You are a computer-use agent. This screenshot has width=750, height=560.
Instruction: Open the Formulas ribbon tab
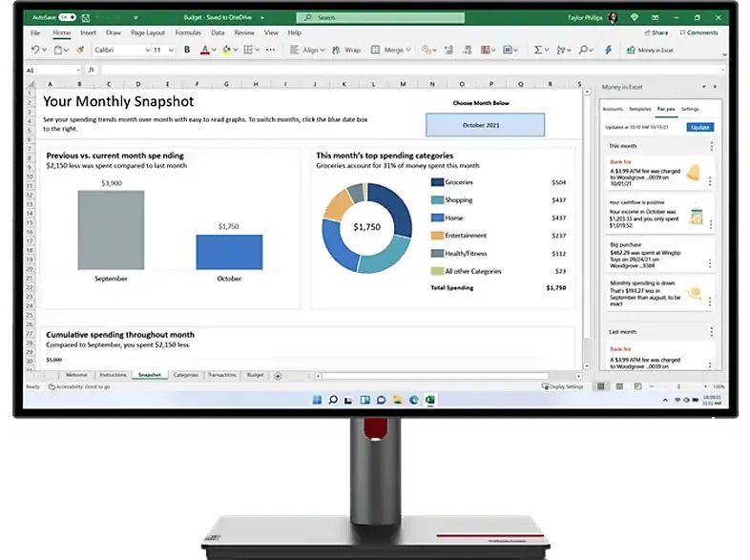(188, 32)
